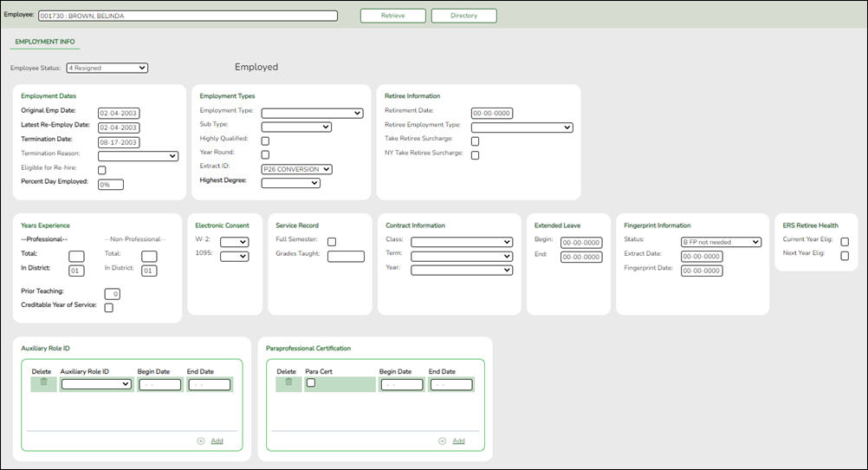Click the Auxiliary Role End Date field
The width and height of the screenshot is (868, 470).
click(210, 385)
